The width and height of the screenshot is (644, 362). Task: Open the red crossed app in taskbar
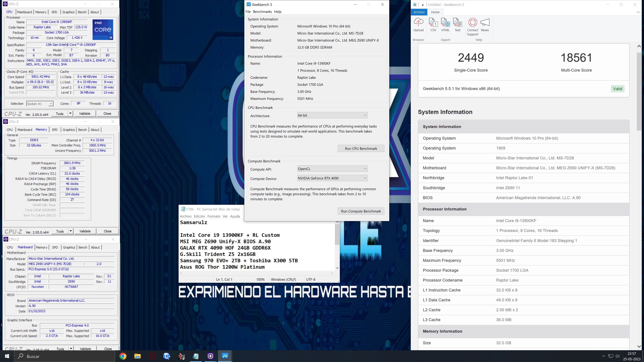(x=152, y=356)
